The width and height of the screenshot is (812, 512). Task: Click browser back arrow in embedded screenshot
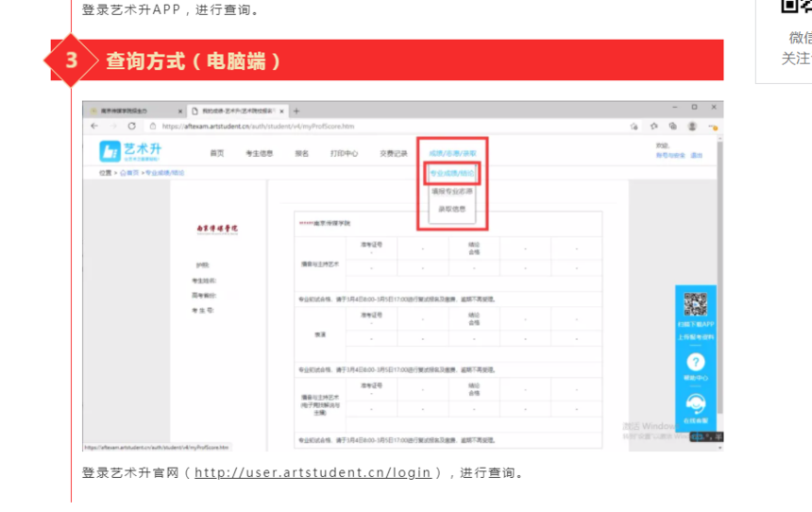[x=94, y=126]
